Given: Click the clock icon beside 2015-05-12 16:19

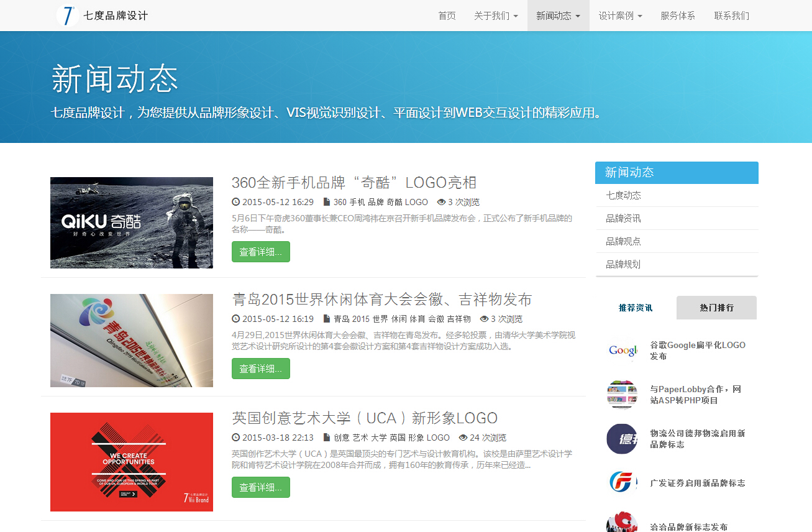Looking at the screenshot, I should click(235, 319).
